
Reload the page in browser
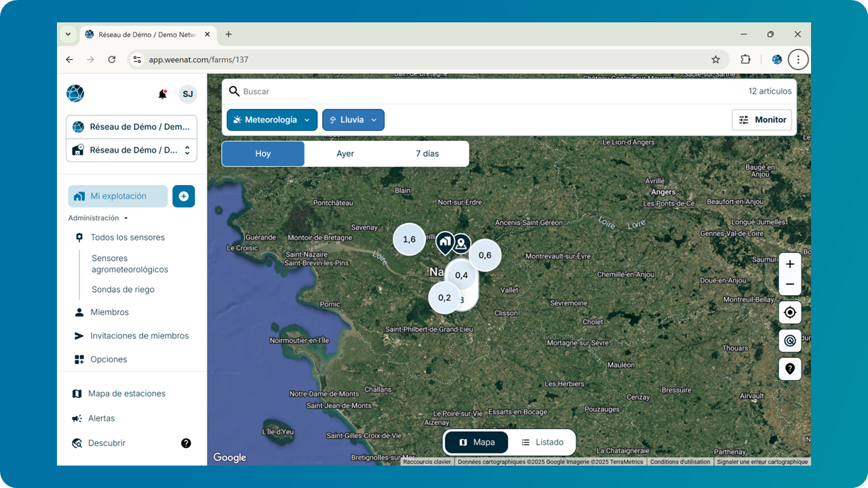click(x=112, y=60)
